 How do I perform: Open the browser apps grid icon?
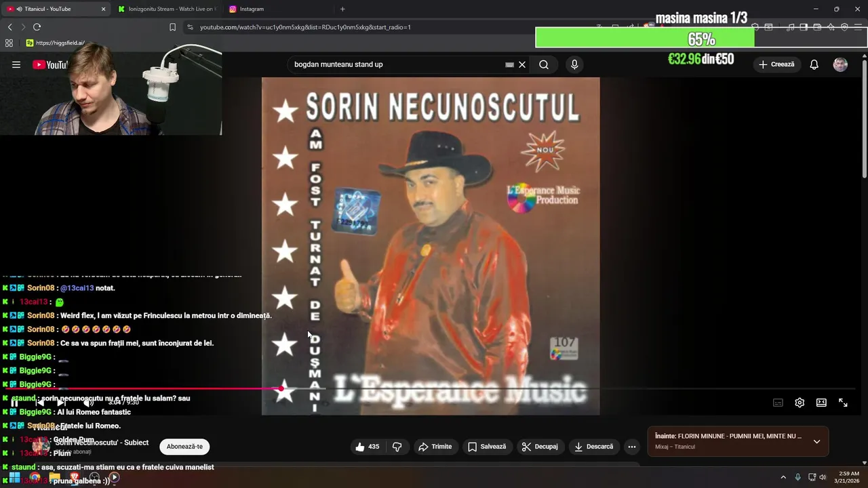(9, 43)
